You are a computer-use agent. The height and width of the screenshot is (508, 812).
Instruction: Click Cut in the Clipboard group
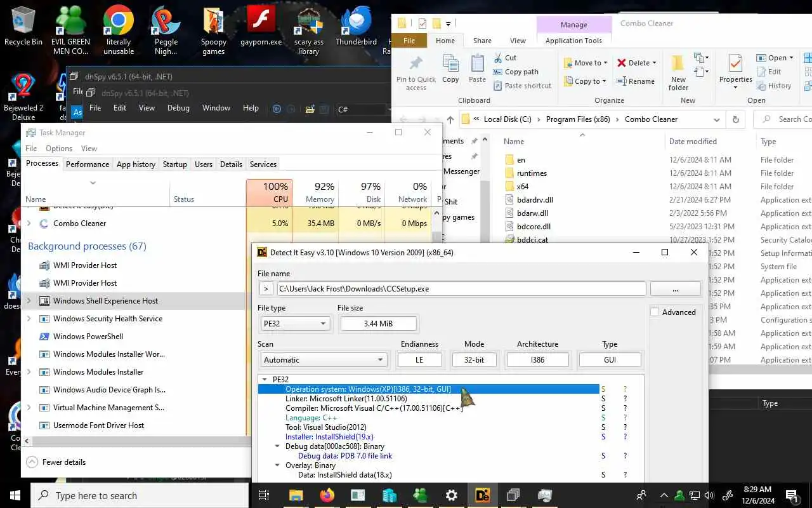(x=505, y=58)
